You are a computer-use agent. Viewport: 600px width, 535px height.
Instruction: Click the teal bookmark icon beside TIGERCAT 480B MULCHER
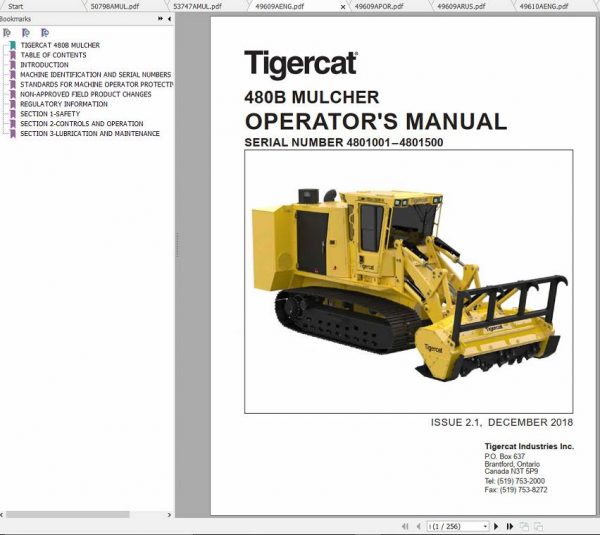point(13,45)
